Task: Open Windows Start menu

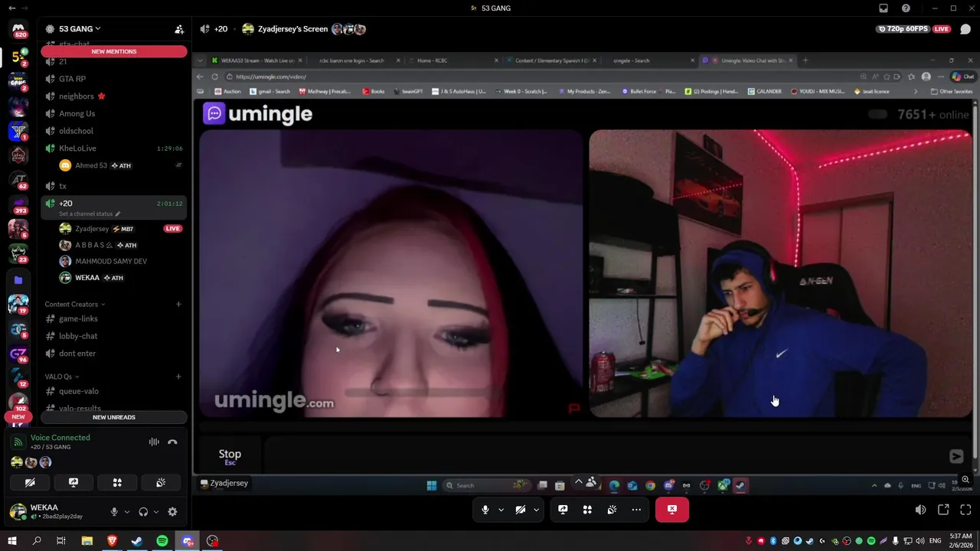Action: [x=11, y=541]
